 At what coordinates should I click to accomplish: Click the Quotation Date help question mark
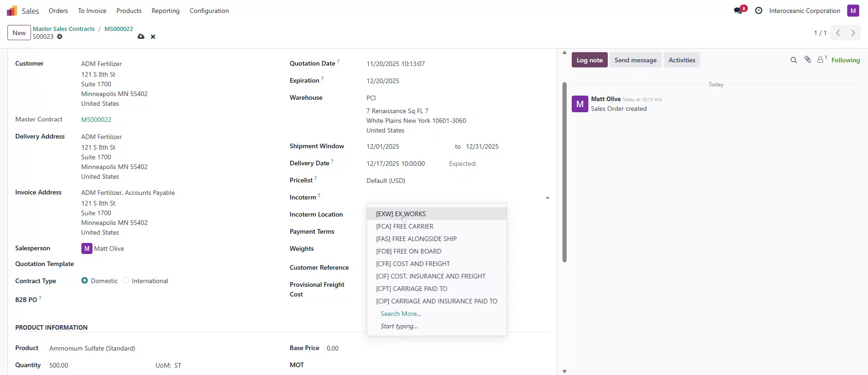pyautogui.click(x=338, y=61)
